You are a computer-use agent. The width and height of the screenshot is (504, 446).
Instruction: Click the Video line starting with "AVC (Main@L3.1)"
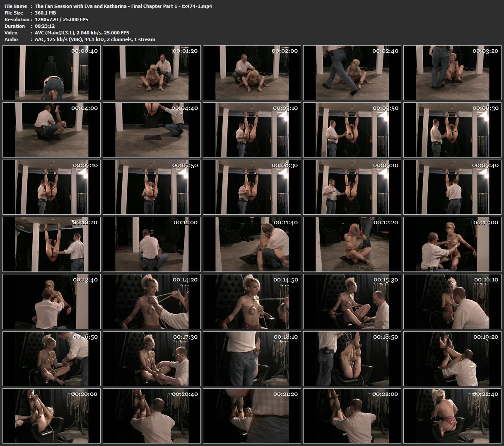[x=82, y=33]
